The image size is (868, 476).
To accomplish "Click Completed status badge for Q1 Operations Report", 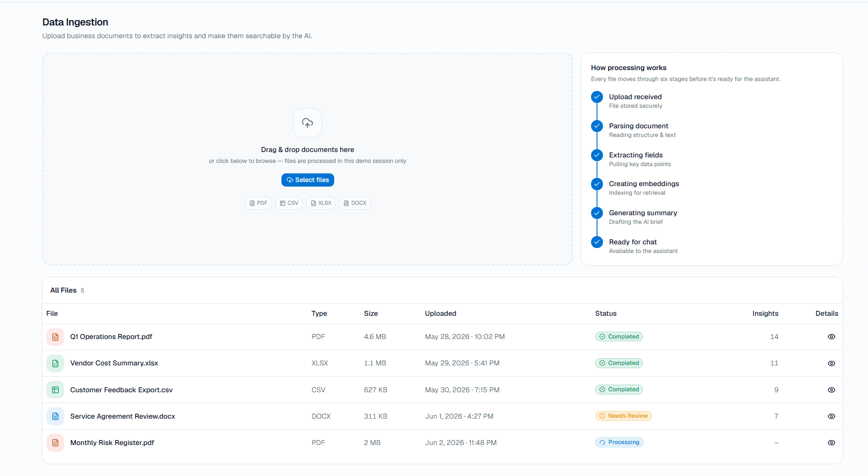I will tap(619, 337).
